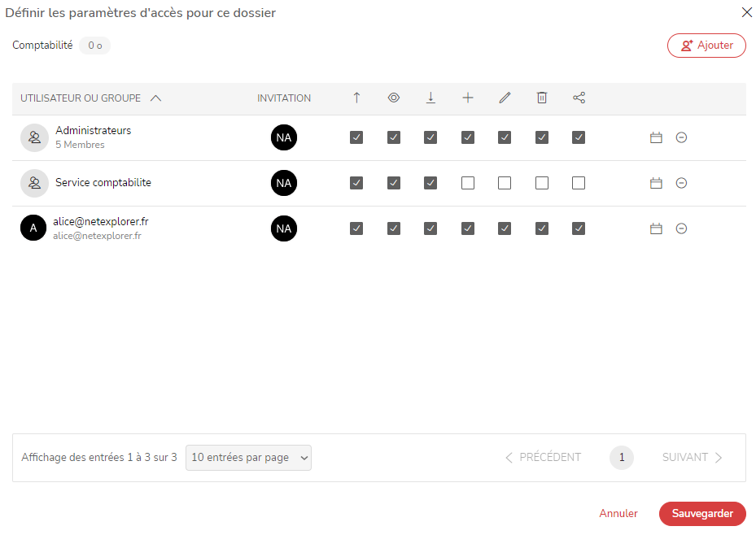756x535 pixels.
Task: Select page number 1
Action: pos(622,458)
